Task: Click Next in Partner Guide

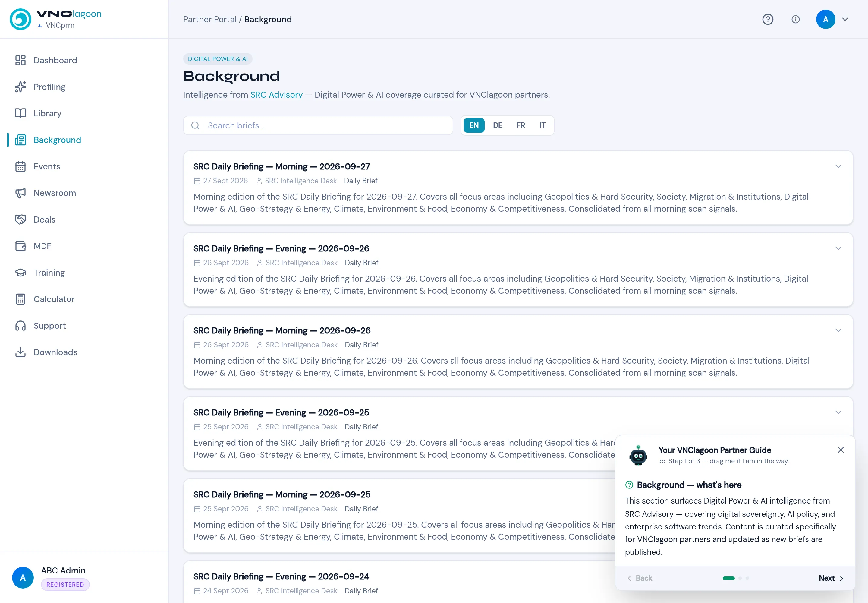Action: (x=831, y=578)
